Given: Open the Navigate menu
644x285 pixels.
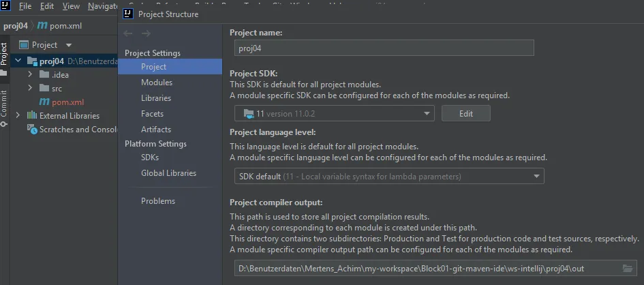Looking at the screenshot, I should coord(103,7).
